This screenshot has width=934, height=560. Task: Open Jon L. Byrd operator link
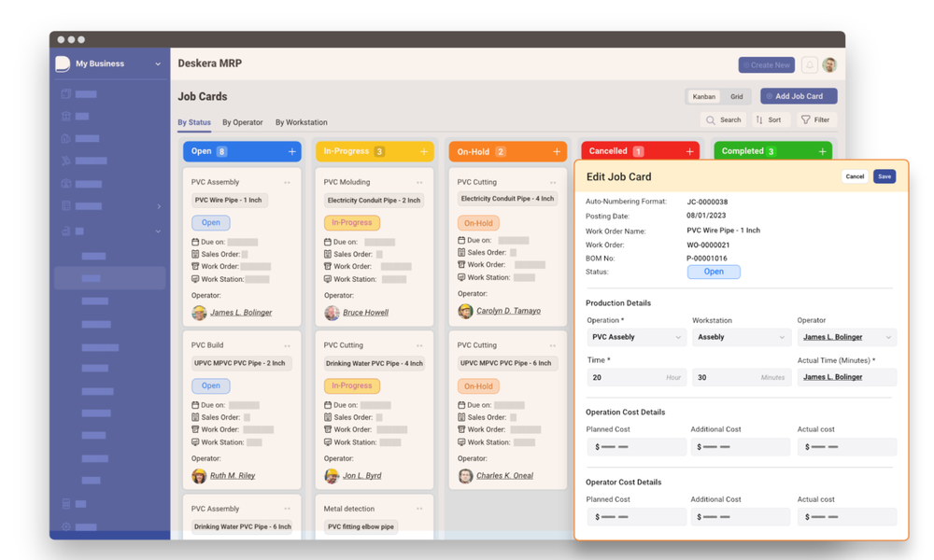pos(362,475)
